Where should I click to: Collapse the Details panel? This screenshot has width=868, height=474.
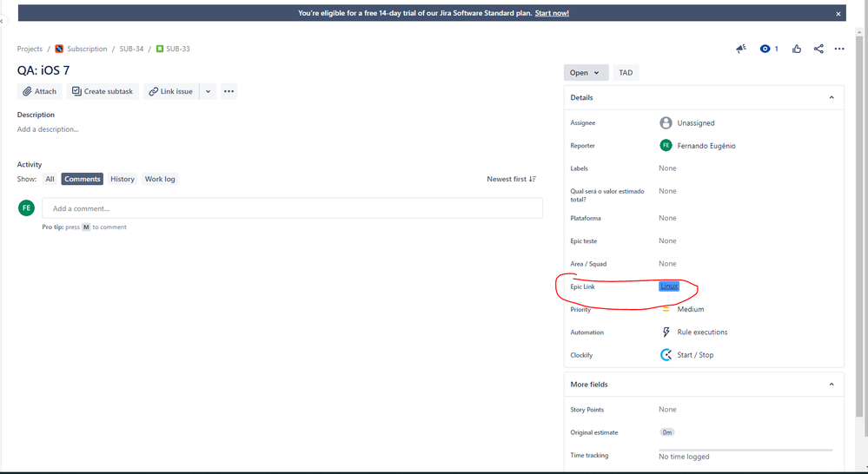click(831, 97)
